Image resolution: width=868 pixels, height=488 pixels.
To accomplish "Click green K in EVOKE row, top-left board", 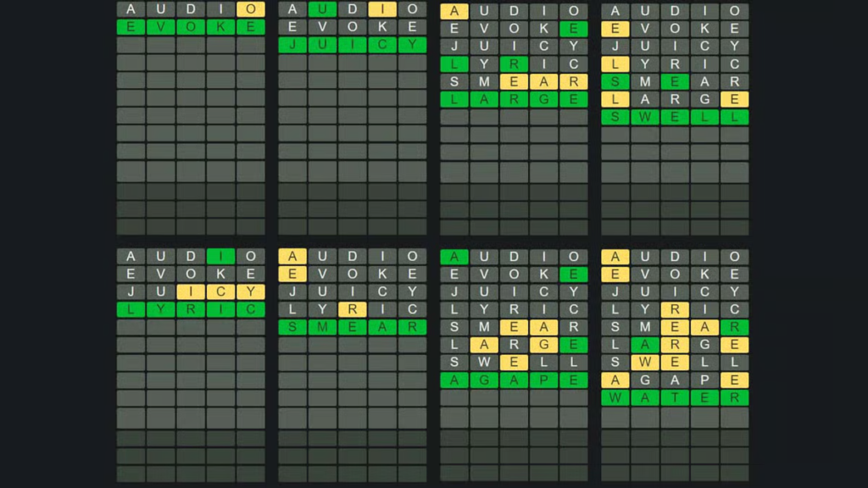I will click(x=220, y=27).
